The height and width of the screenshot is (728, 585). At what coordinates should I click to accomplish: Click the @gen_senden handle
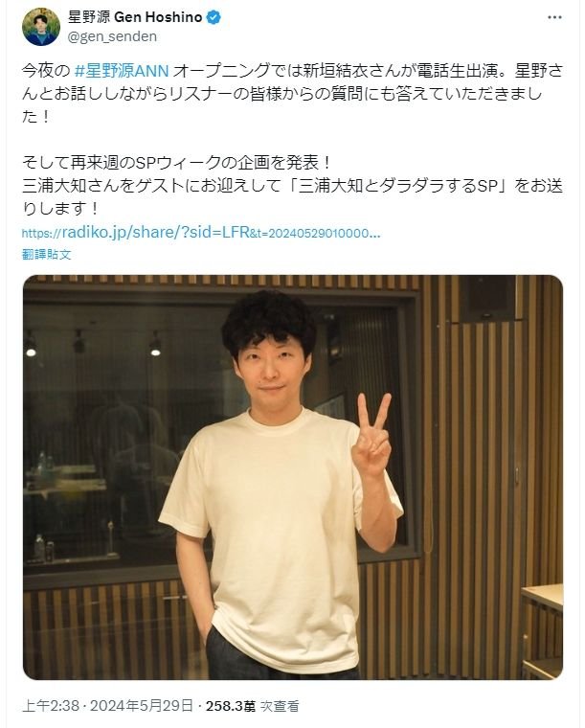[112, 36]
